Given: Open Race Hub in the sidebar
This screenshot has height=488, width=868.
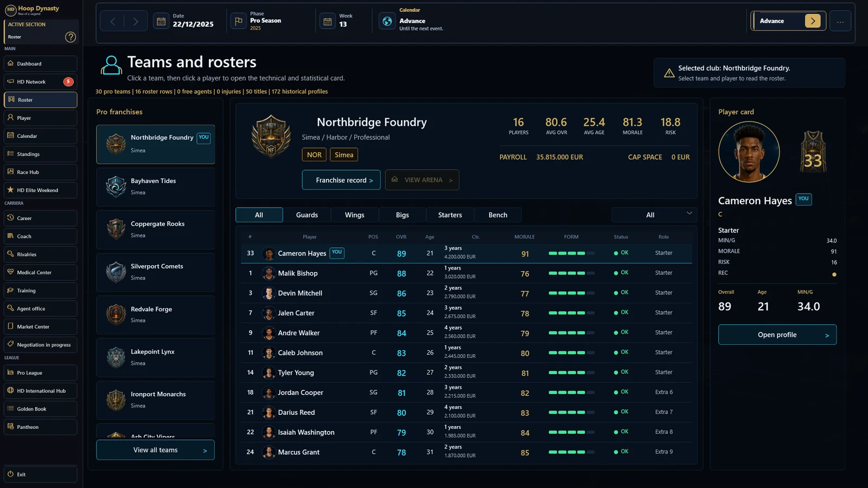Looking at the screenshot, I should click(x=41, y=172).
